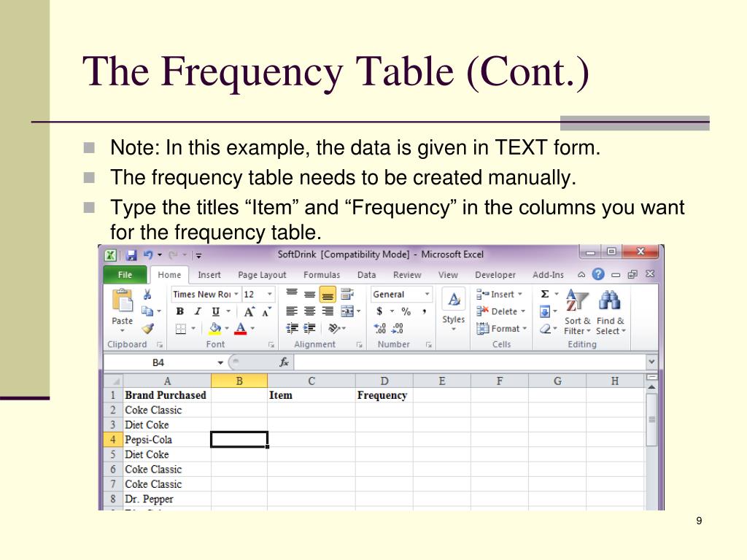747x560 pixels.
Task: Align text left
Action: tap(292, 311)
